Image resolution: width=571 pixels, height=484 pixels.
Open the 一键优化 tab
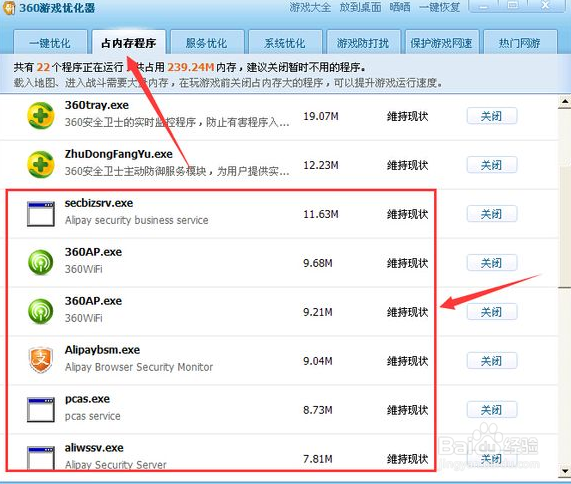tap(50, 43)
